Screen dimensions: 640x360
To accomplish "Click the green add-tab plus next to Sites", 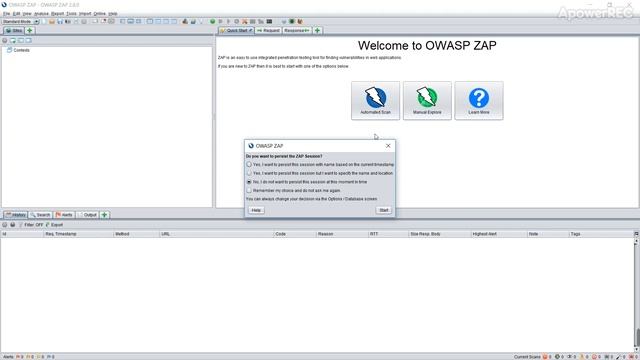I will (x=29, y=31).
